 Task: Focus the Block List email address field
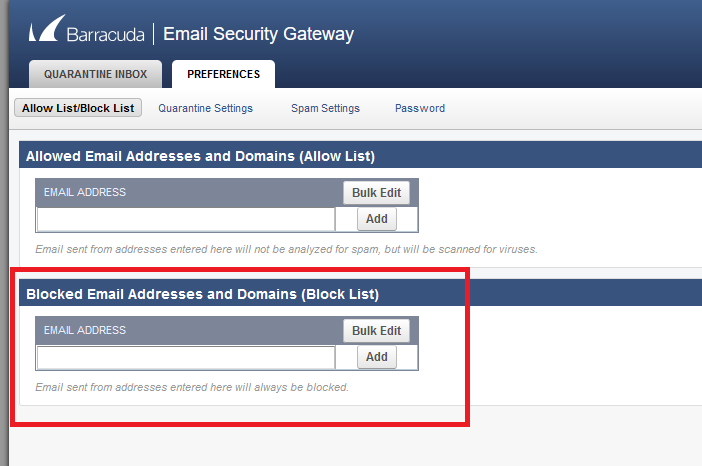(x=186, y=357)
